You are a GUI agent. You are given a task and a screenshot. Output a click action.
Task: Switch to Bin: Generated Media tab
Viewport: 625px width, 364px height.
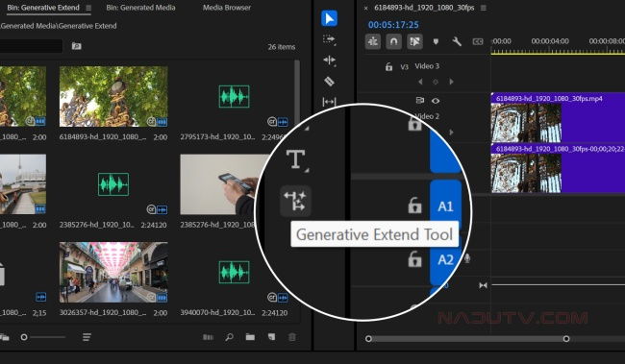coord(140,8)
